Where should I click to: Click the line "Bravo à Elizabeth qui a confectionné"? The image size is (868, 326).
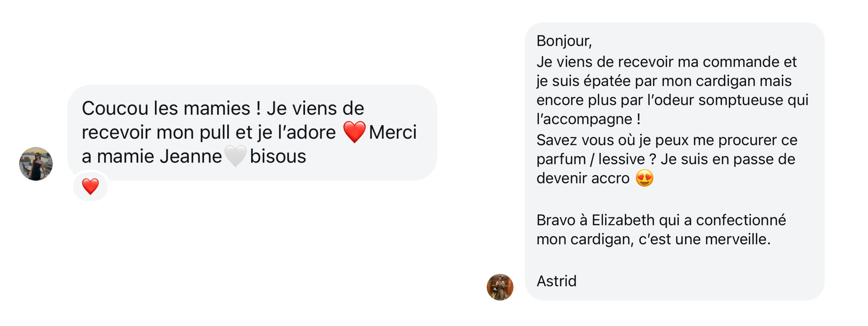pyautogui.click(x=661, y=220)
